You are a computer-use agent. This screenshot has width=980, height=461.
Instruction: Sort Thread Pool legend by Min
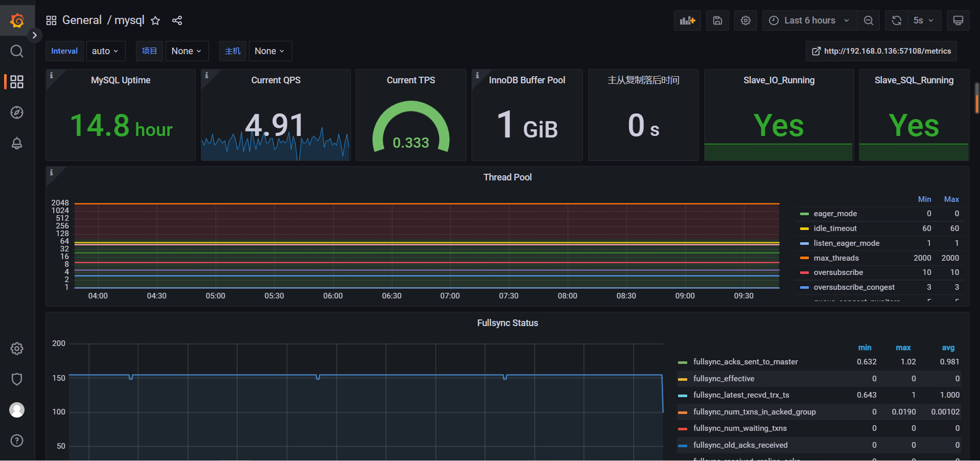pos(924,199)
